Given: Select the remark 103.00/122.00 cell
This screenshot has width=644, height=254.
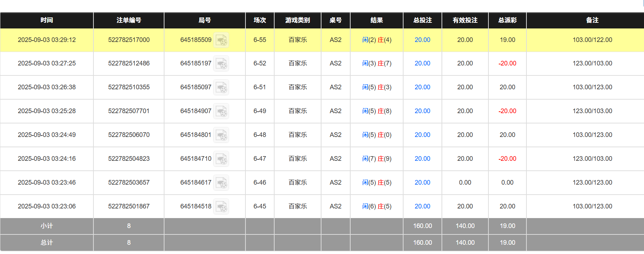Looking at the screenshot, I should (592, 40).
